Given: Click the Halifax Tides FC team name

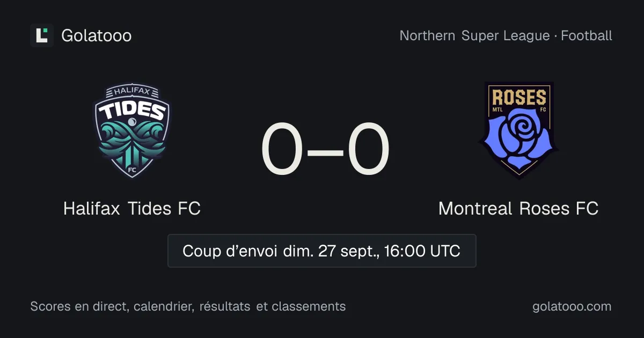Looking at the screenshot, I should tap(132, 208).
